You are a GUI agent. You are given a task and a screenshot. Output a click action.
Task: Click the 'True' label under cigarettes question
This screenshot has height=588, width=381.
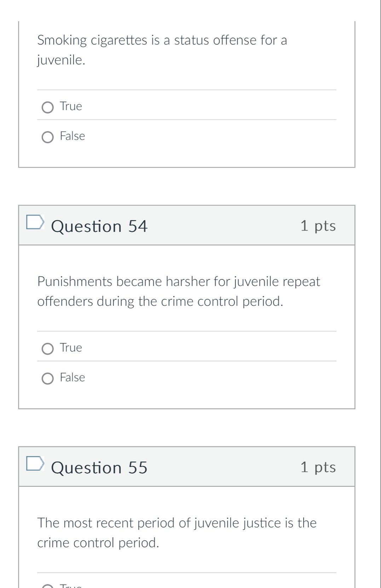tap(71, 106)
